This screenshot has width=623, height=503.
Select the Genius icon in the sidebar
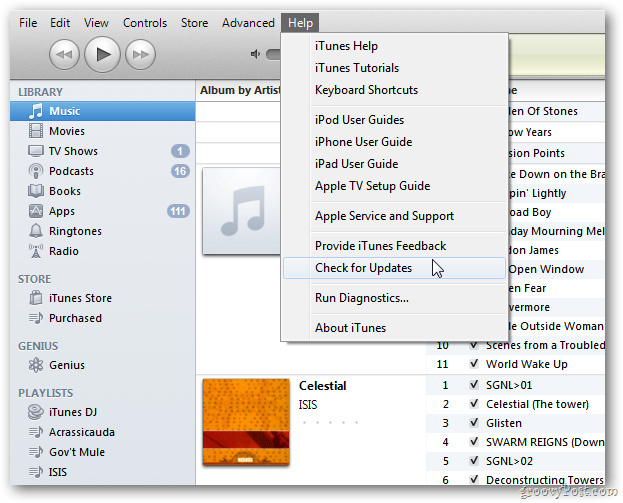pyautogui.click(x=35, y=365)
